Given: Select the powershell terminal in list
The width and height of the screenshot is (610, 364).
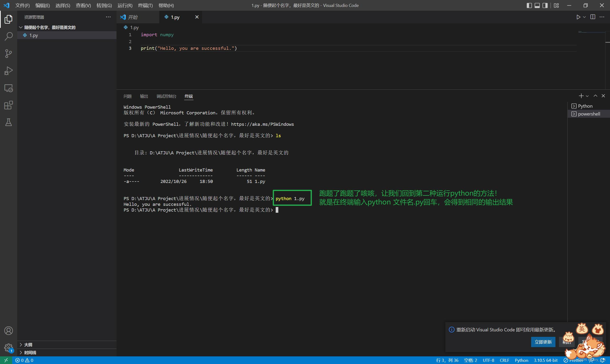Looking at the screenshot, I should tap(589, 114).
